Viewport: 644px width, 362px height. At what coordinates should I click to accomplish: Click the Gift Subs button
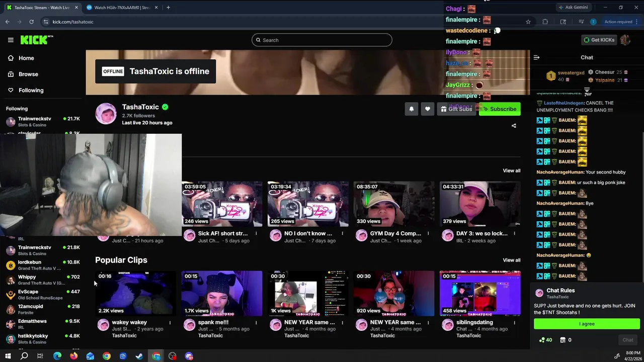click(456, 109)
